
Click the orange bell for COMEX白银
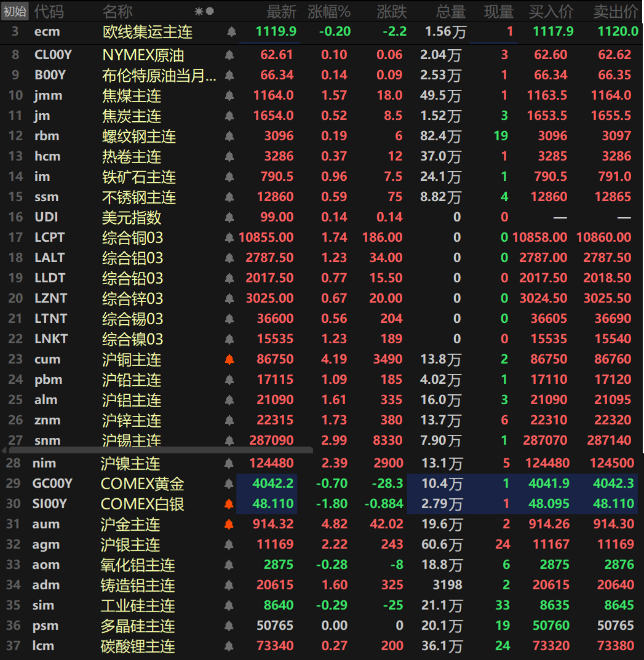tap(229, 504)
